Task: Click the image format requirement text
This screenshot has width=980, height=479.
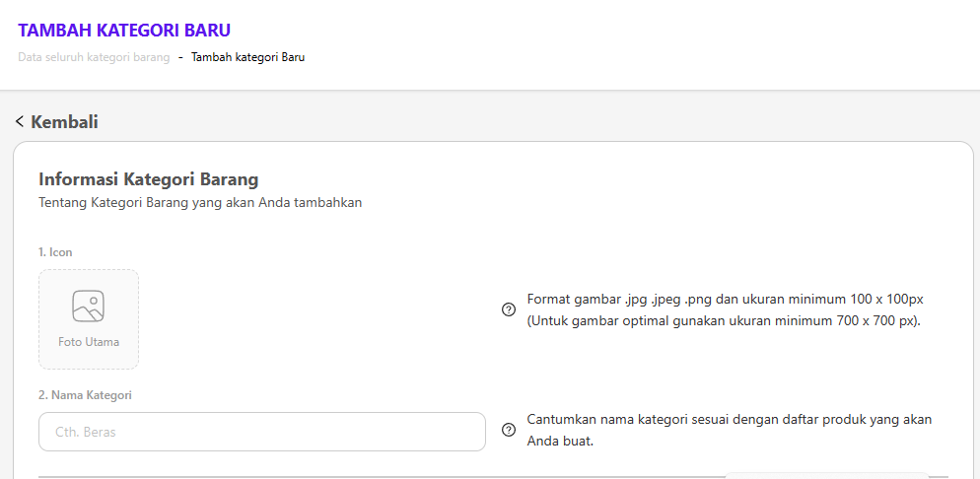Action: pos(725,299)
